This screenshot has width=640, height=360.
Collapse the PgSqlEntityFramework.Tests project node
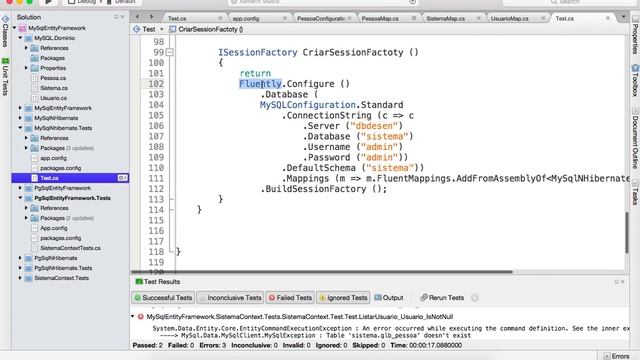[x=20, y=198]
